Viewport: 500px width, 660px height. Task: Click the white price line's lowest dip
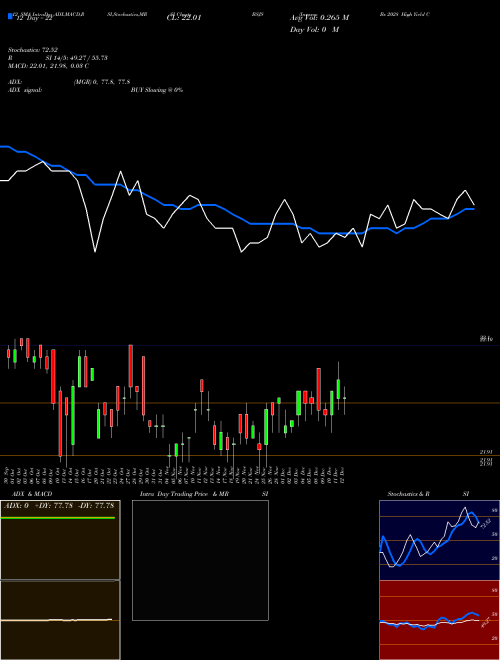[x=95, y=251]
